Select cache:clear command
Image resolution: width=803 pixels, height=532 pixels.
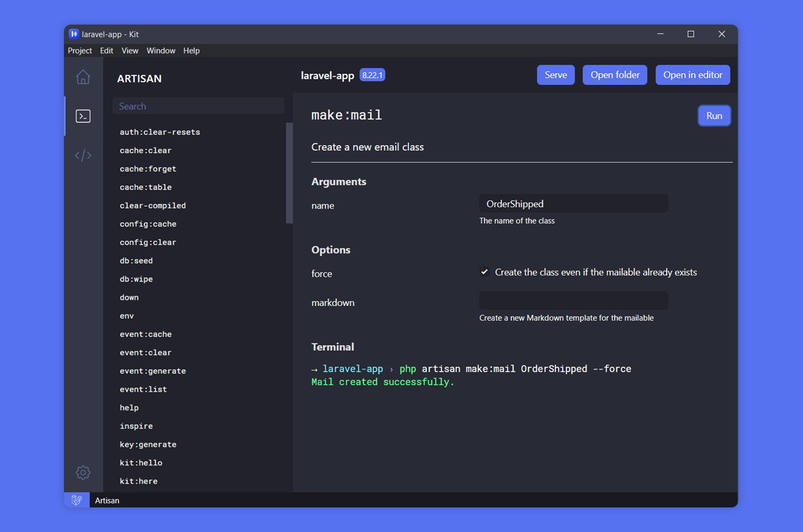(x=145, y=150)
